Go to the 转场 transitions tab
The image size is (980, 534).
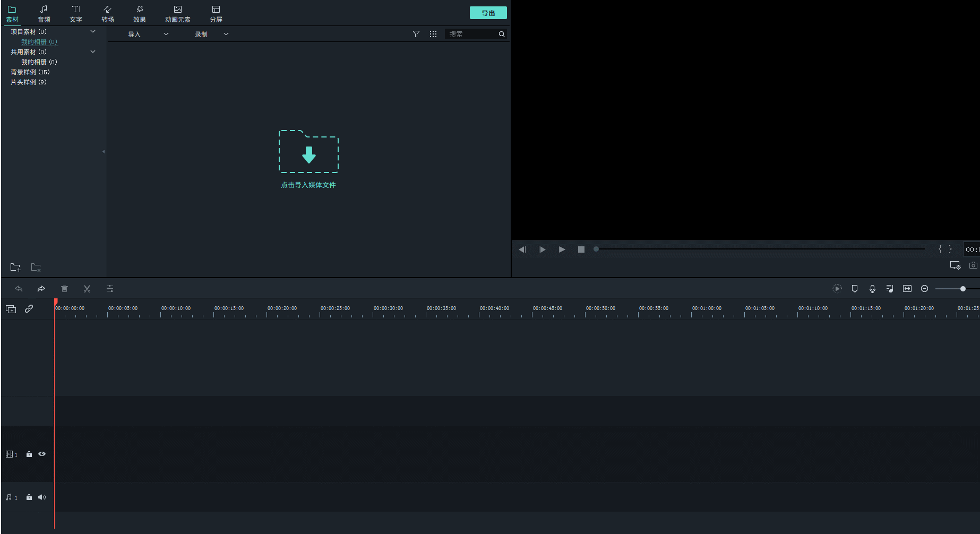point(108,14)
